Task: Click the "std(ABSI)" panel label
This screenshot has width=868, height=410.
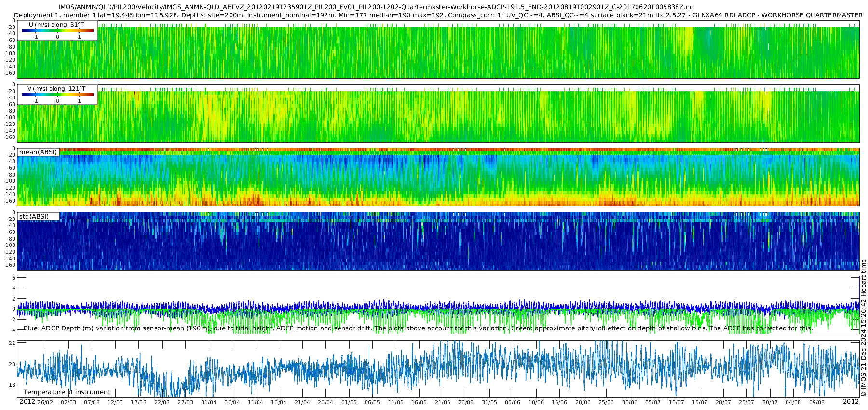Action: click(x=34, y=217)
